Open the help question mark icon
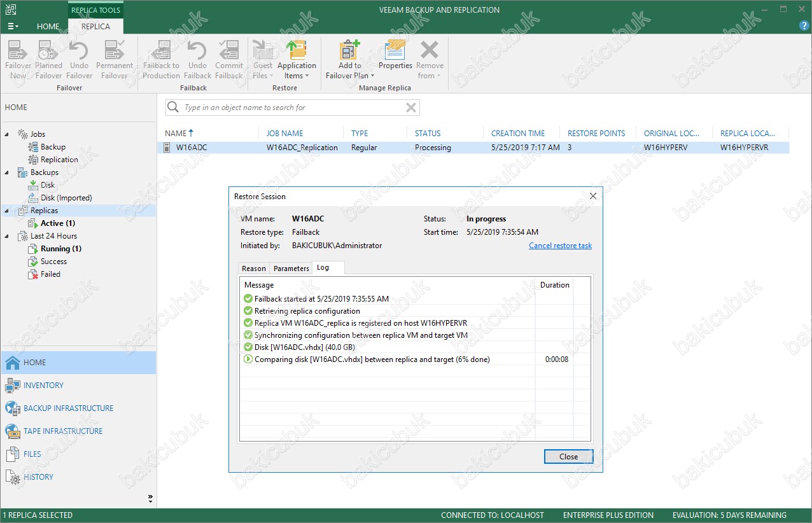 (804, 26)
